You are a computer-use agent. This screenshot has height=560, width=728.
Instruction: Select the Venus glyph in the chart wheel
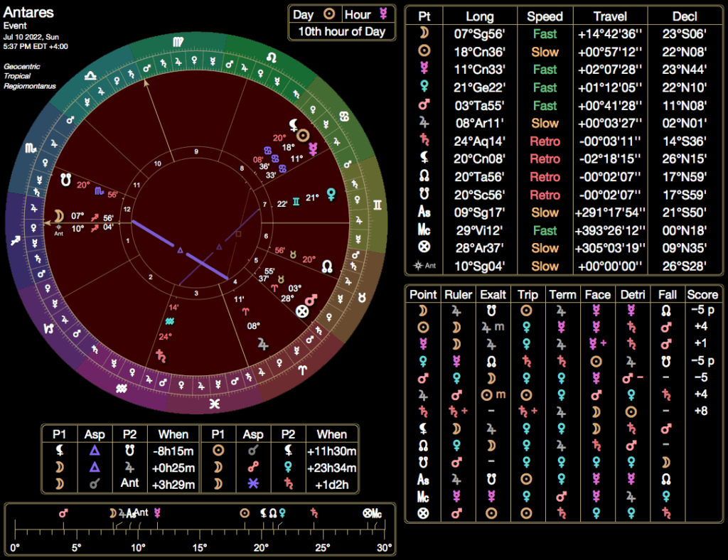click(332, 193)
